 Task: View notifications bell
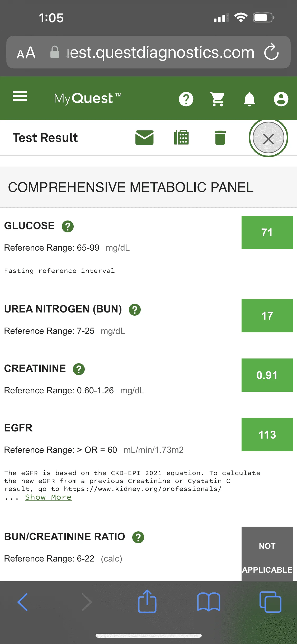tap(249, 99)
